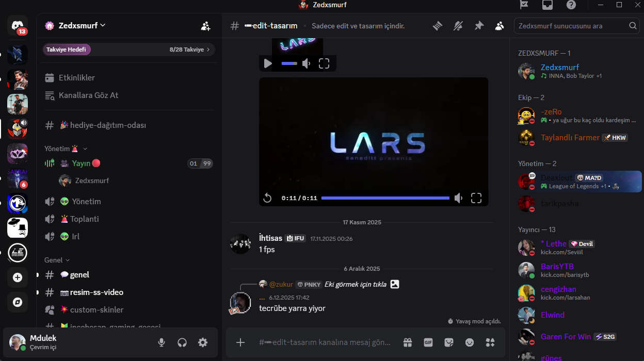The image size is (644, 361).
Task: Select custom-skinler channel
Action: tap(129, 310)
